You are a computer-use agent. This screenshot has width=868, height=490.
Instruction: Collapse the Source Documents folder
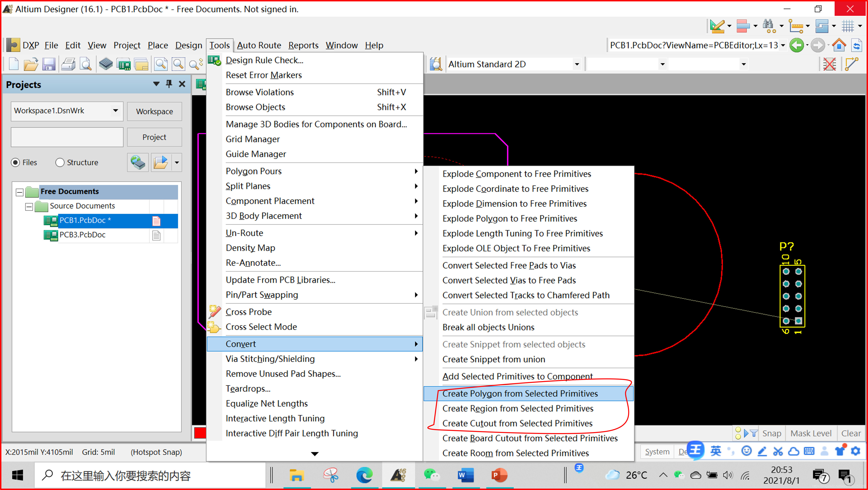[29, 206]
